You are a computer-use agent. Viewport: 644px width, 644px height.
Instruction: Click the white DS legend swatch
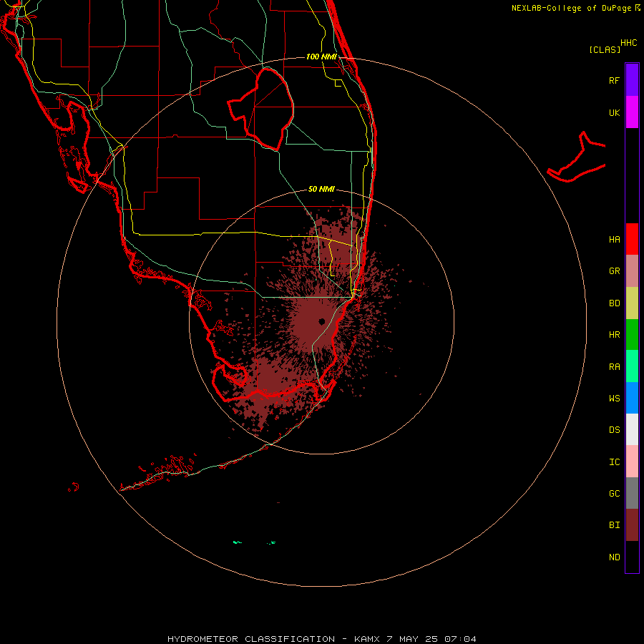632,430
